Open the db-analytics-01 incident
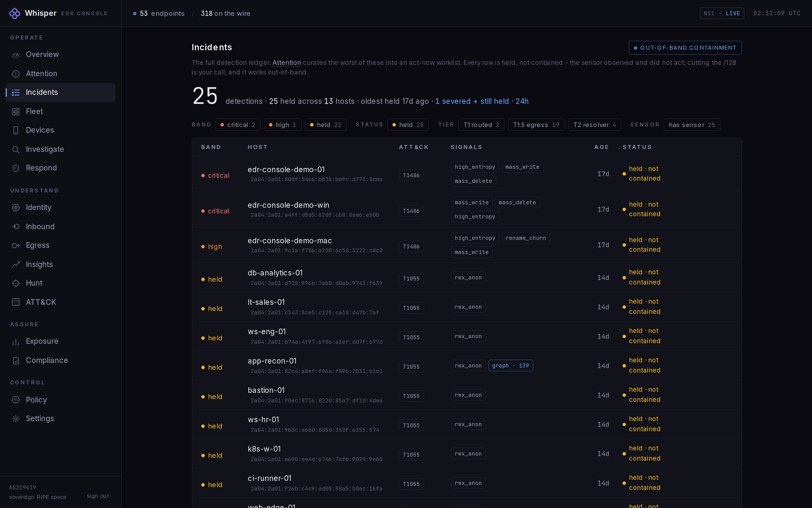Screen dimensions: 812x508 tap(467, 278)
